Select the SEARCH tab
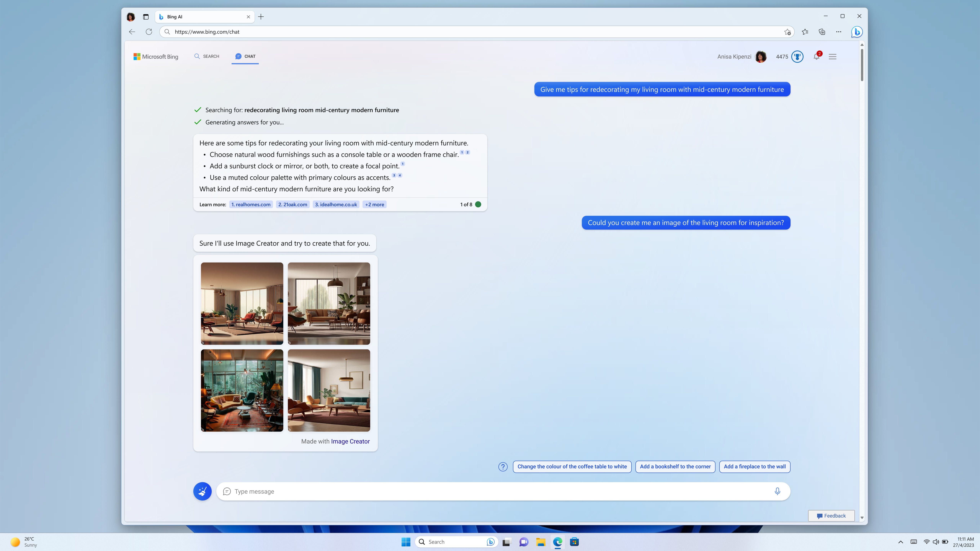Image resolution: width=980 pixels, height=551 pixels. [x=207, y=56]
